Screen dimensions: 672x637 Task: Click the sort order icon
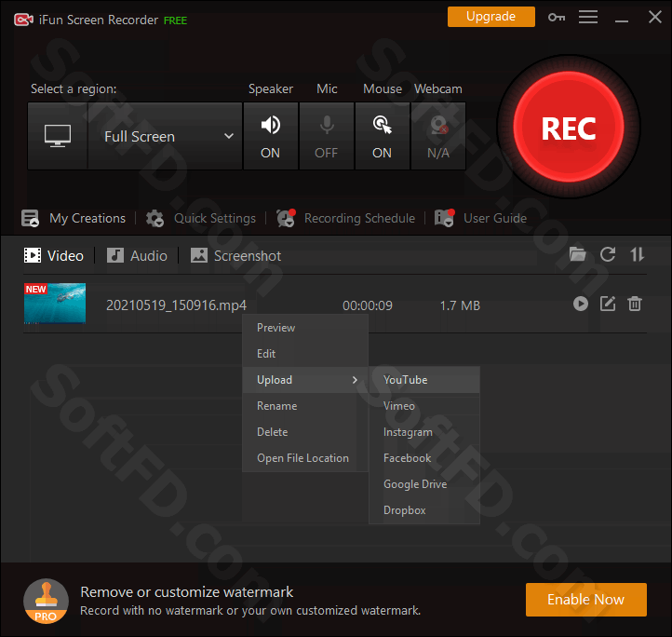[637, 254]
